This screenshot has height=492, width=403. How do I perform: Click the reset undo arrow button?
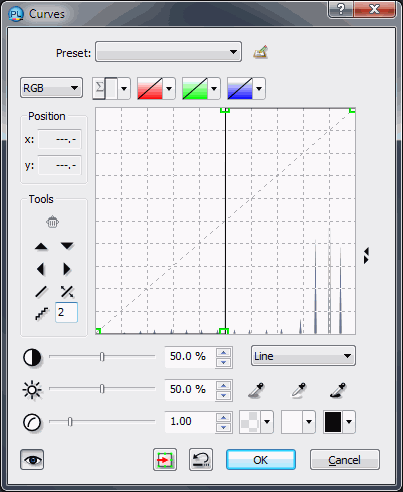point(201,460)
